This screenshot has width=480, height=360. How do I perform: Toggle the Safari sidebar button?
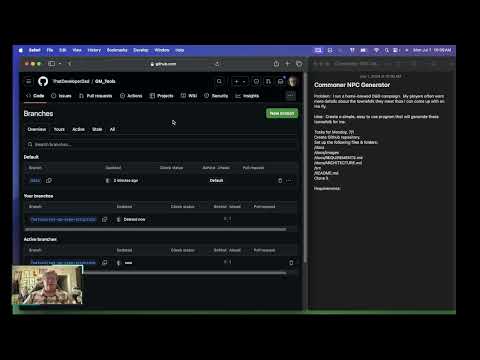51,64
